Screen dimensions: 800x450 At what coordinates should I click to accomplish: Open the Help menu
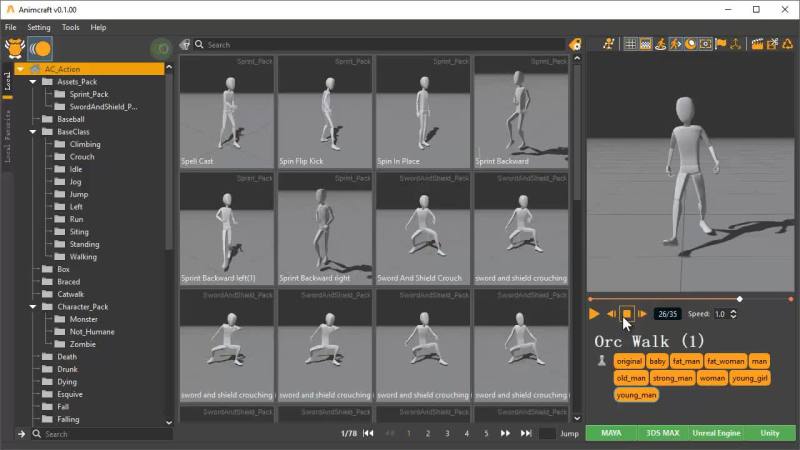coord(98,28)
